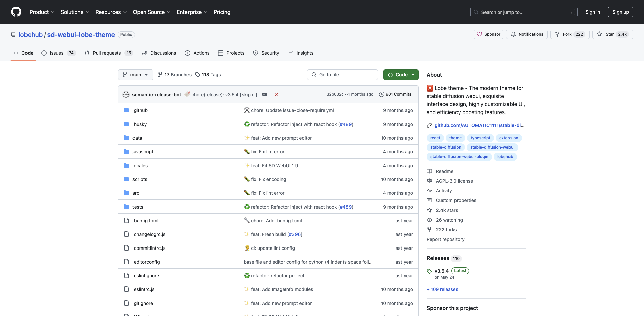
Task: Open issue #396 link in commit message
Action: coord(295,234)
